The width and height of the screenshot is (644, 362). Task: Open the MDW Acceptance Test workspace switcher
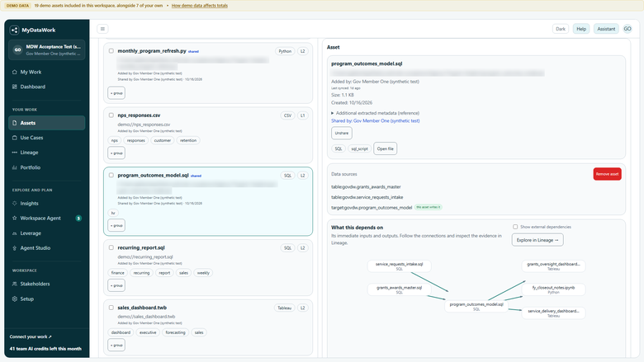(47, 49)
